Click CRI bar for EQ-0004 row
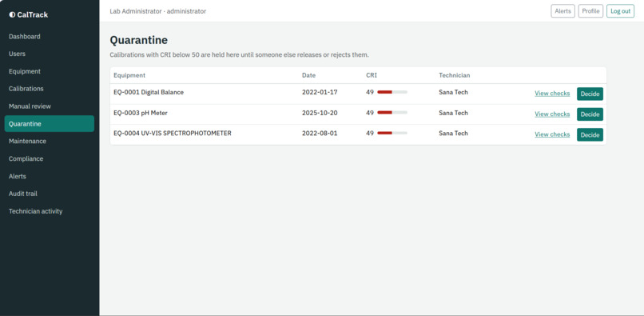644x316 pixels. point(392,134)
